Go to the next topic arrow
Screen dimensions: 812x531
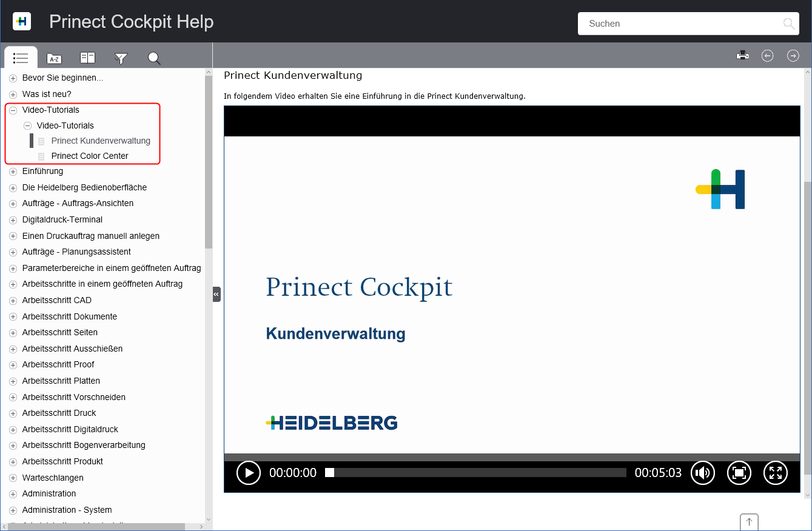pyautogui.click(x=793, y=56)
